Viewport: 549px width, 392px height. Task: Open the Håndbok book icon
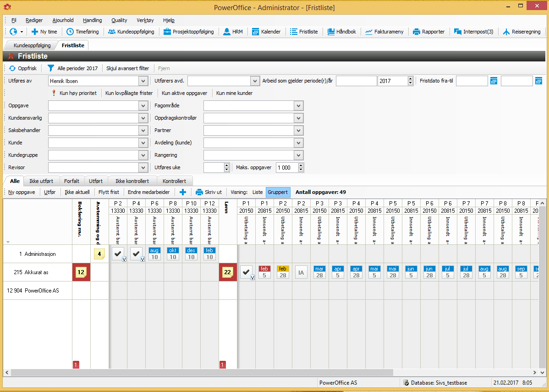pos(331,32)
